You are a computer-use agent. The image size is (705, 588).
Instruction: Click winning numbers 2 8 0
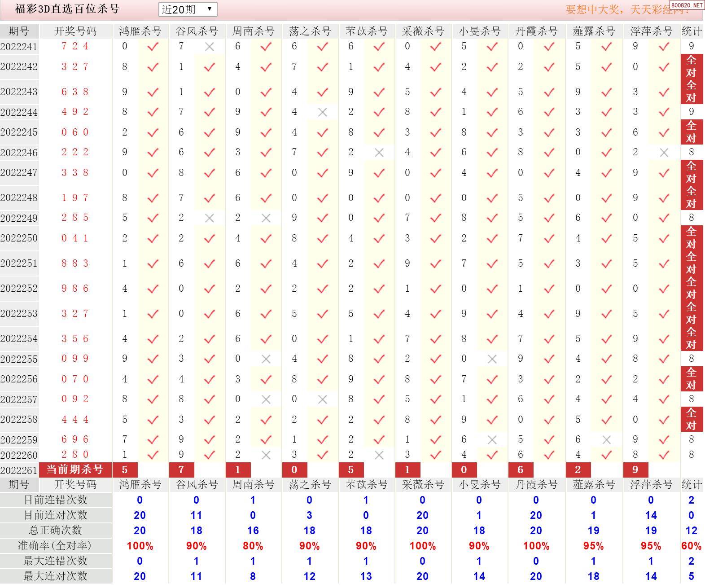[x=75, y=455]
